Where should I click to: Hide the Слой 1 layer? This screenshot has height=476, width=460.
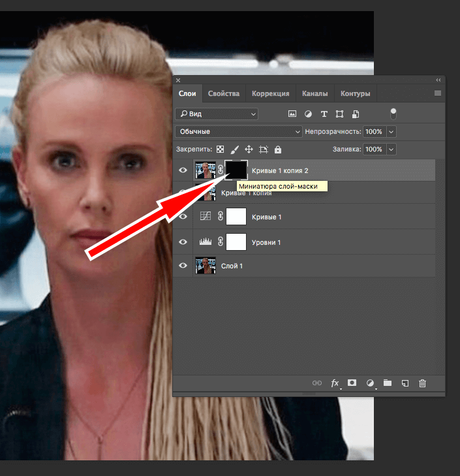tap(183, 266)
